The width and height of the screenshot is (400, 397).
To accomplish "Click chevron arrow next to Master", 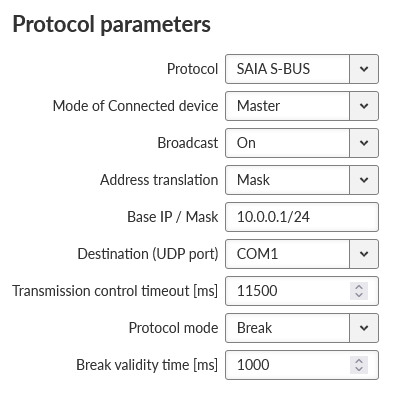I will 364,106.
